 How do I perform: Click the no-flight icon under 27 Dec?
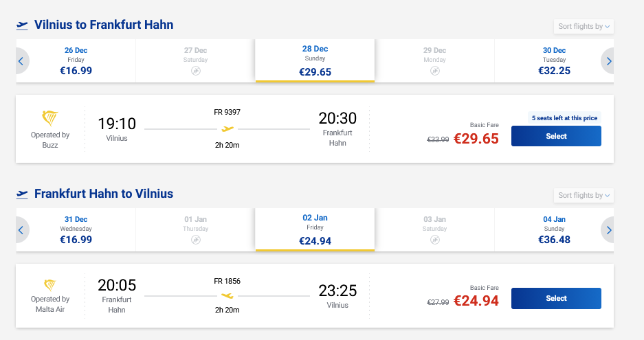click(196, 71)
